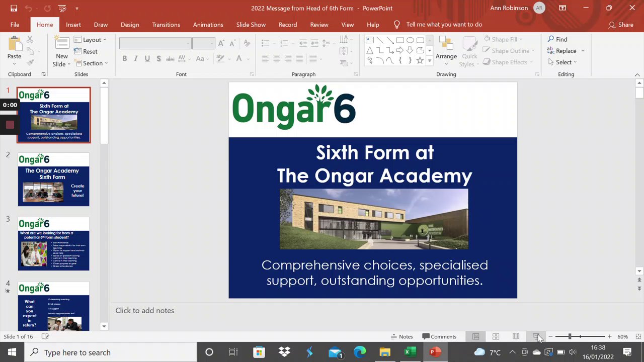Select slide 3 thumbnail
The width and height of the screenshot is (644, 362).
(x=53, y=244)
